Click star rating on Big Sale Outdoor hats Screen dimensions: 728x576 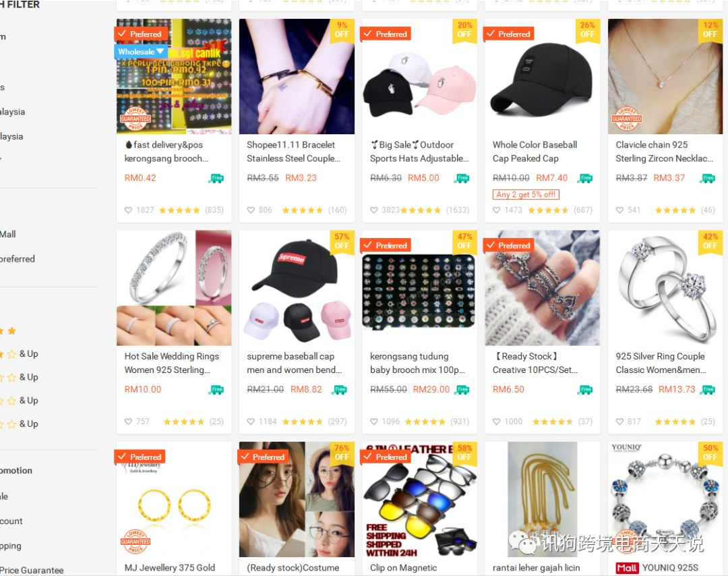coord(420,210)
